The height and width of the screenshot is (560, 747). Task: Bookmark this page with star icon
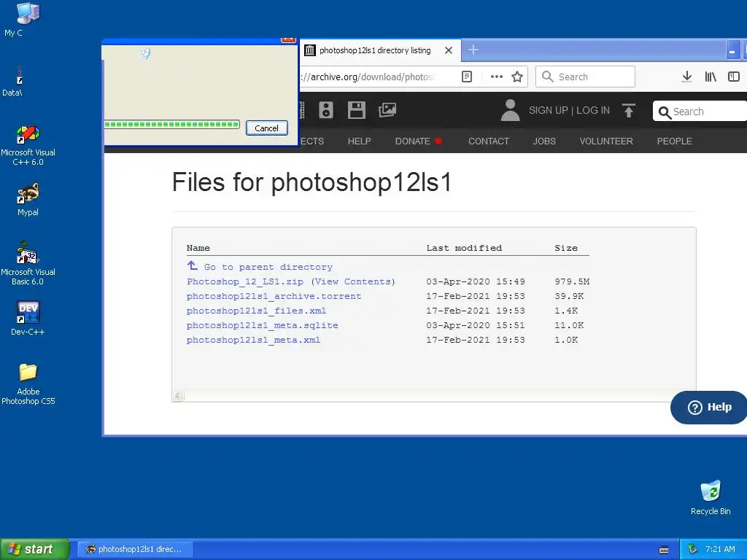pyautogui.click(x=517, y=77)
